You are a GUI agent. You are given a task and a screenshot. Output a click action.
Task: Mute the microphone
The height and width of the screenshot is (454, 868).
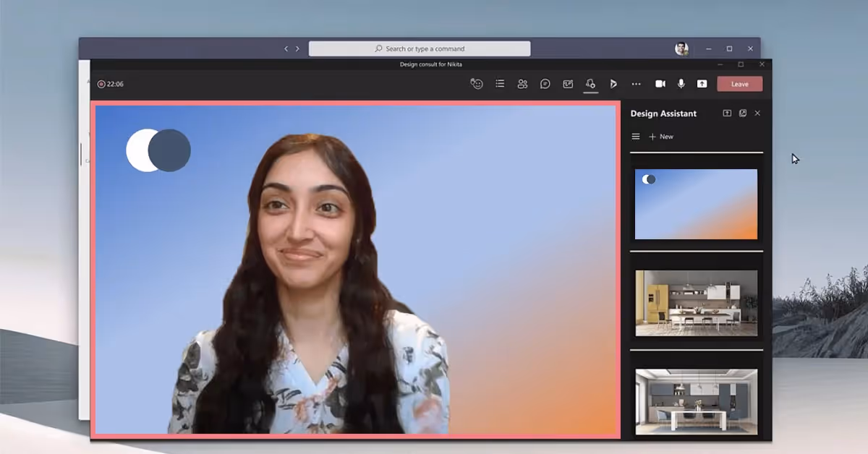[x=681, y=84]
